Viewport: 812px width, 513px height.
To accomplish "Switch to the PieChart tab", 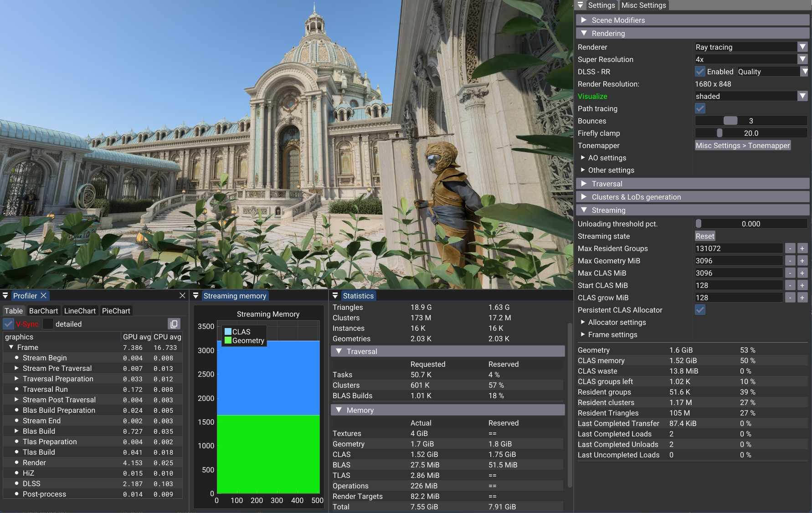I will point(116,311).
